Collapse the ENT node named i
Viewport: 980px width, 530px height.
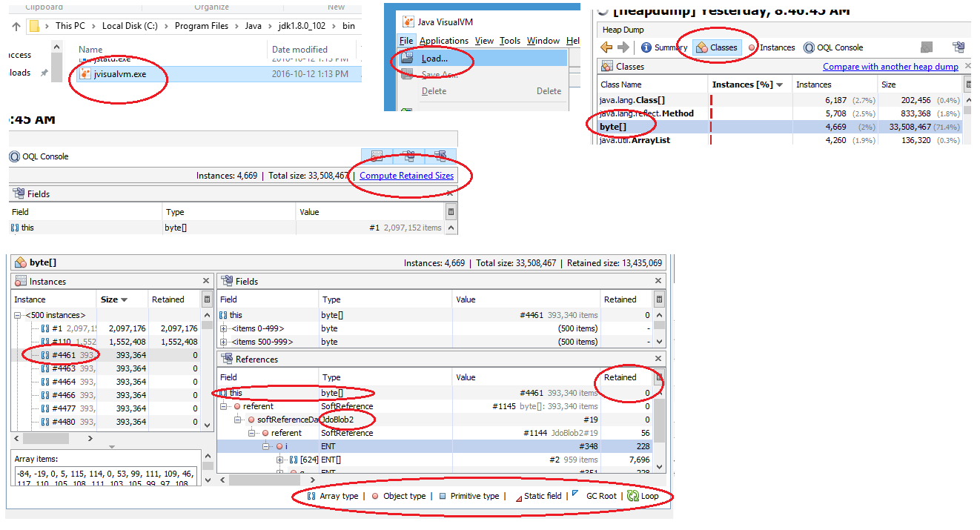[x=266, y=446]
